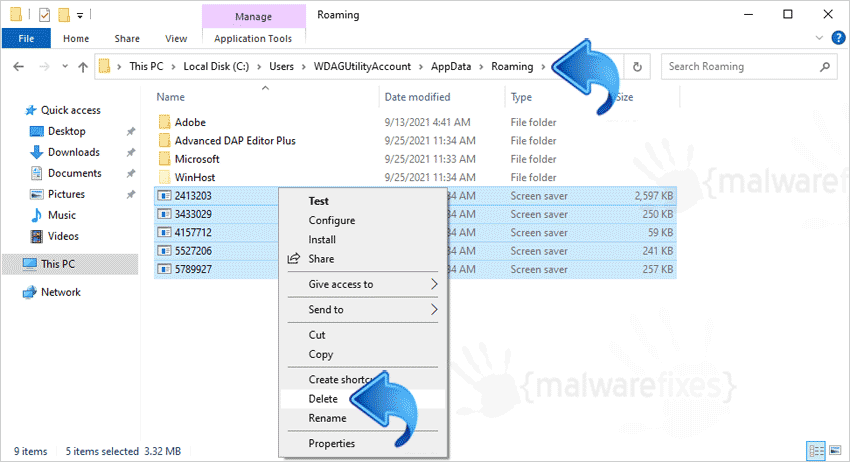Viewport: 850px width, 462px height.
Task: Select the Manage contextual tab
Action: 253,16
